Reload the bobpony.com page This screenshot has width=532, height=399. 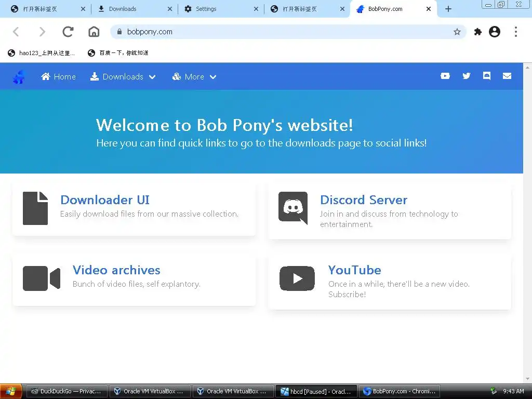(68, 32)
